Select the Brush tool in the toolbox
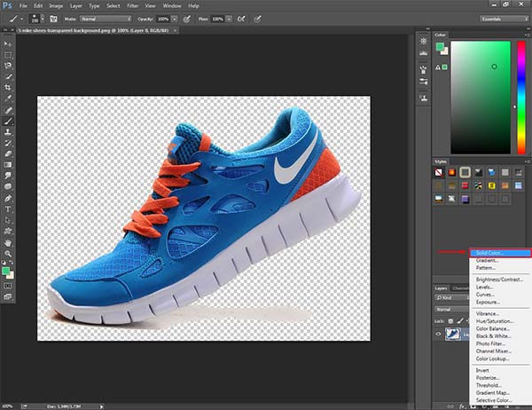Image resolution: width=532 pixels, height=410 pixels. [7, 121]
